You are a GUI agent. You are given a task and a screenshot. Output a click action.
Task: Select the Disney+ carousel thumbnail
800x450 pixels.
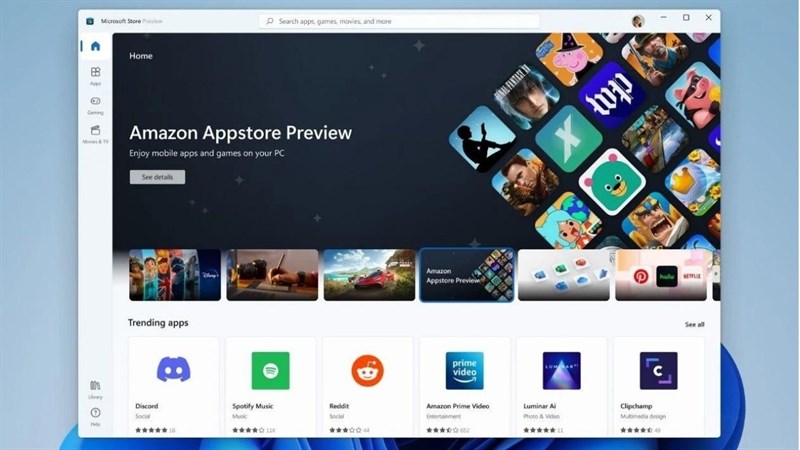[x=175, y=275]
